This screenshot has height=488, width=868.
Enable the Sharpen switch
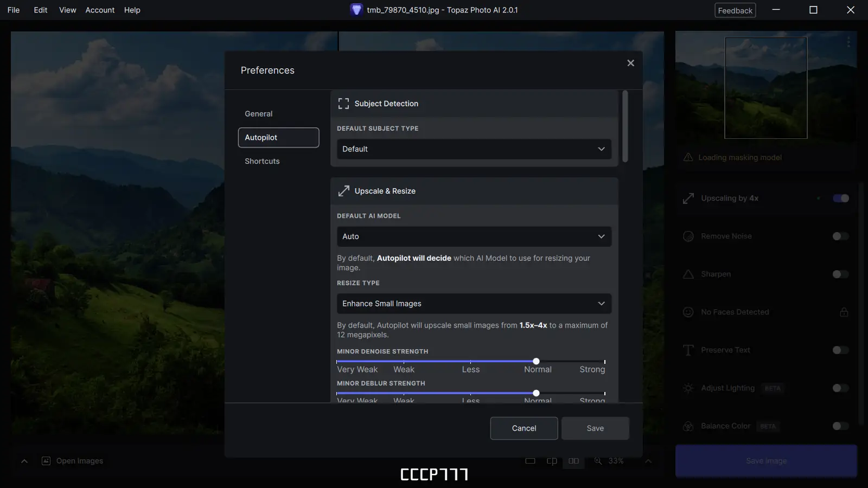pyautogui.click(x=841, y=274)
